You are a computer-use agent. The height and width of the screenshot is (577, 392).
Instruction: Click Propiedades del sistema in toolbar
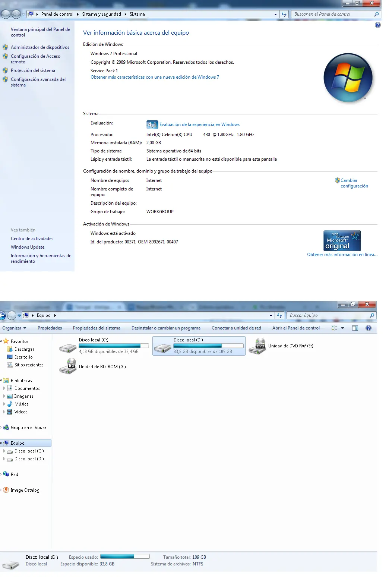97,328
